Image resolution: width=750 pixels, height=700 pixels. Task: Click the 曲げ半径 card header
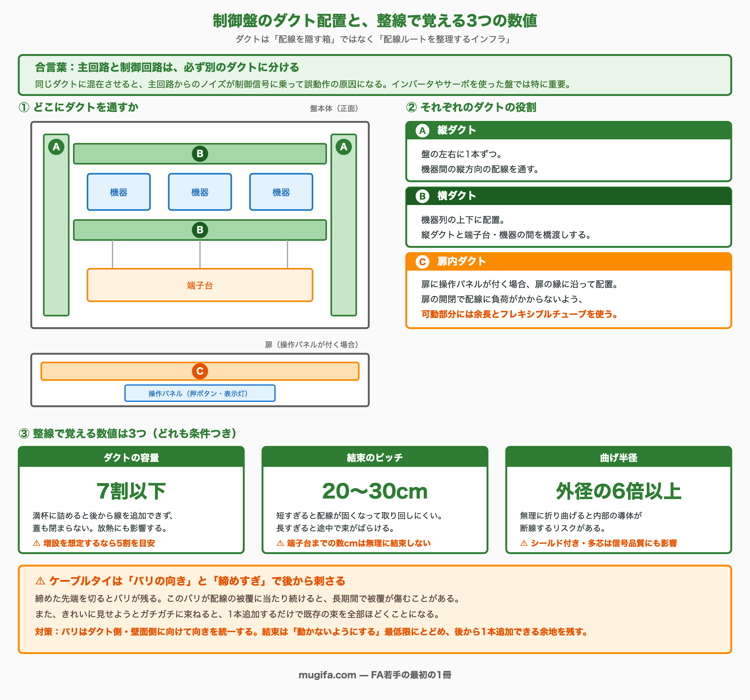coord(619,457)
